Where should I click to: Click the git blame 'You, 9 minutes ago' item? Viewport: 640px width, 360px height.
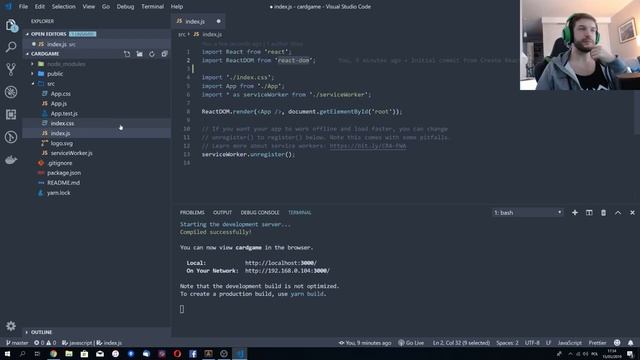(x=365, y=343)
